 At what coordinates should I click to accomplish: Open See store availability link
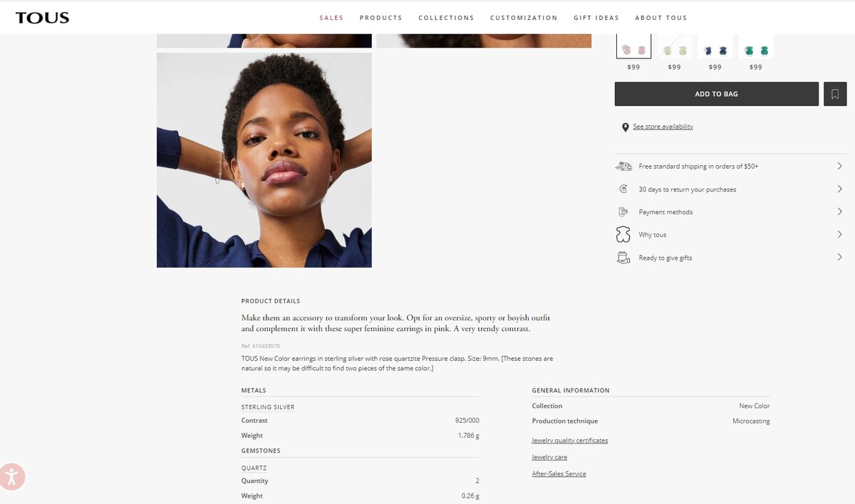click(x=663, y=127)
